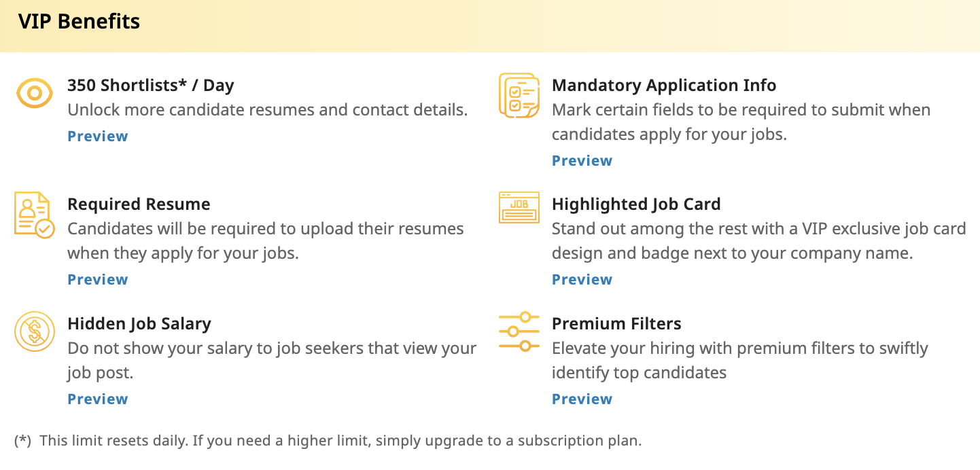Viewport: 980px width, 470px height.
Task: Open Preview under Hidden Job Salary
Action: coord(98,399)
